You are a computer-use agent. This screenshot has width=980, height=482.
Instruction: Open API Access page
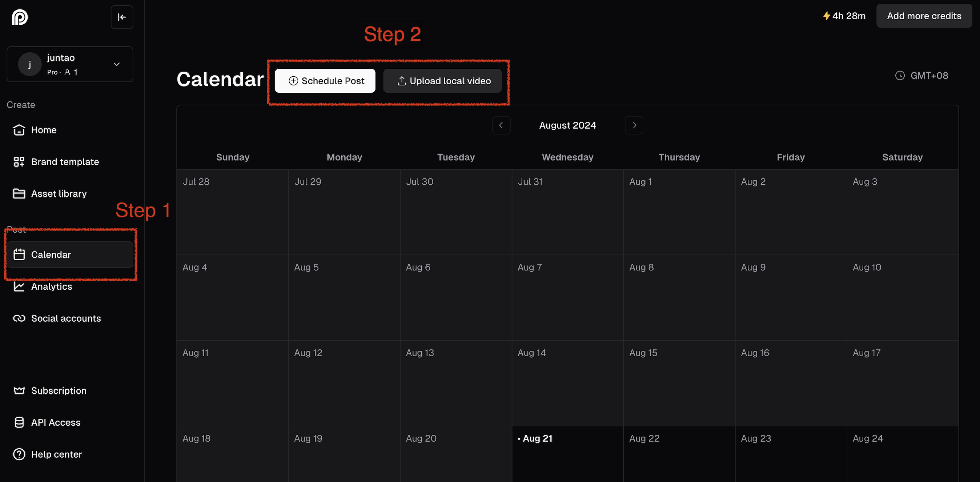pos(70,423)
